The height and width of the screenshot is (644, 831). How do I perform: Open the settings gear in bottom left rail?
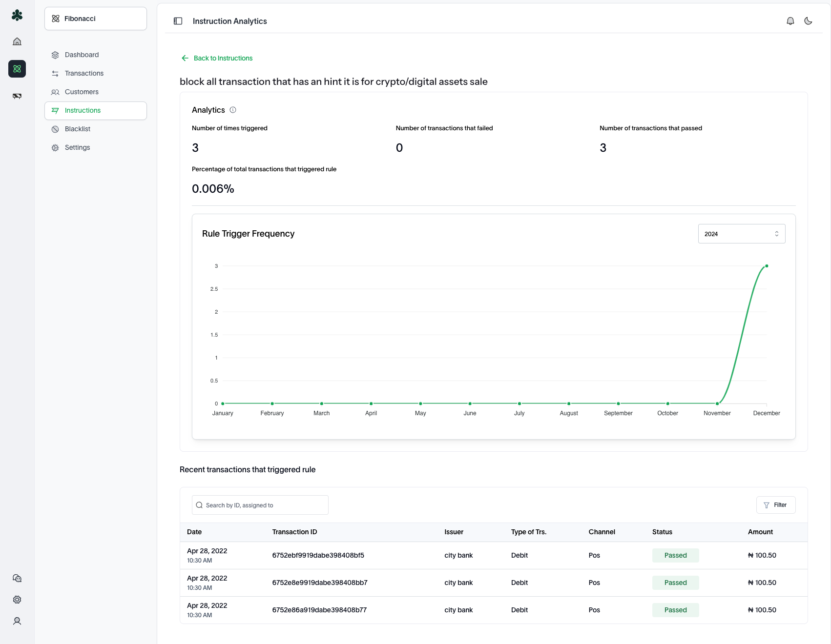[x=17, y=600]
